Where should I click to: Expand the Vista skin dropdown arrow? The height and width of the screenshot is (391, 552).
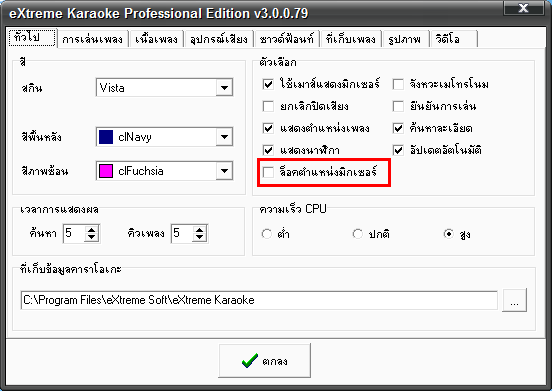pos(224,88)
